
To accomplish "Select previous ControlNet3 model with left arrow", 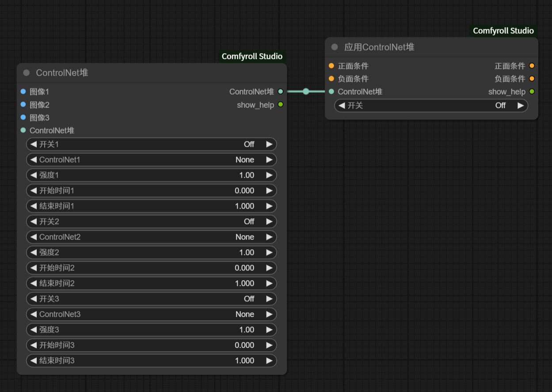I will click(x=34, y=314).
